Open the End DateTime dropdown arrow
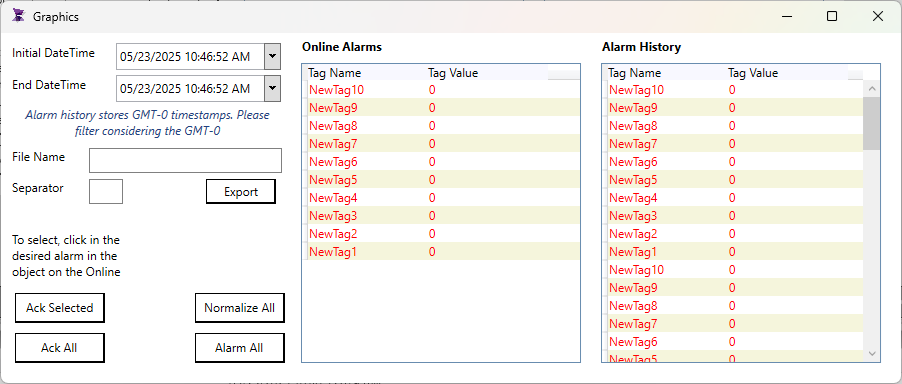The width and height of the screenshot is (902, 384). click(272, 89)
